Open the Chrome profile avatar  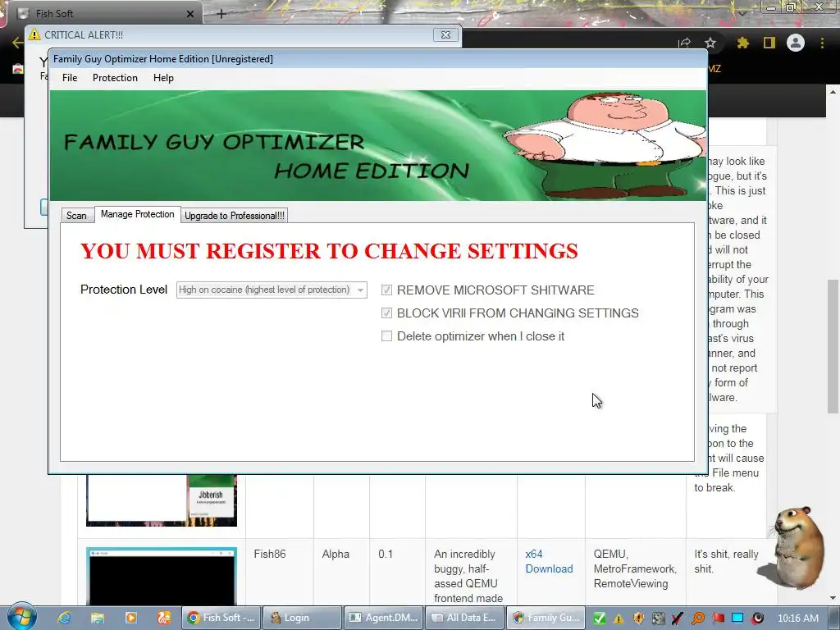[x=796, y=43]
